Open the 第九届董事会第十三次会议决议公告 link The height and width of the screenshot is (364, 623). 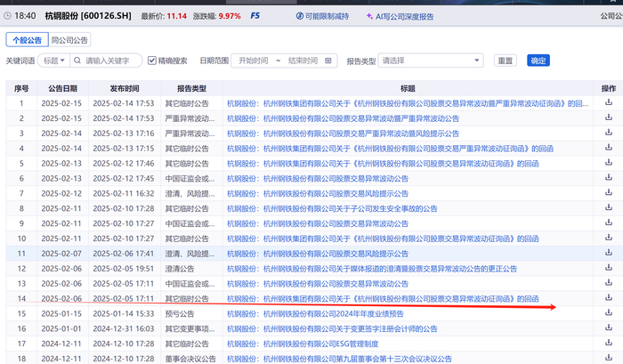coord(339,359)
